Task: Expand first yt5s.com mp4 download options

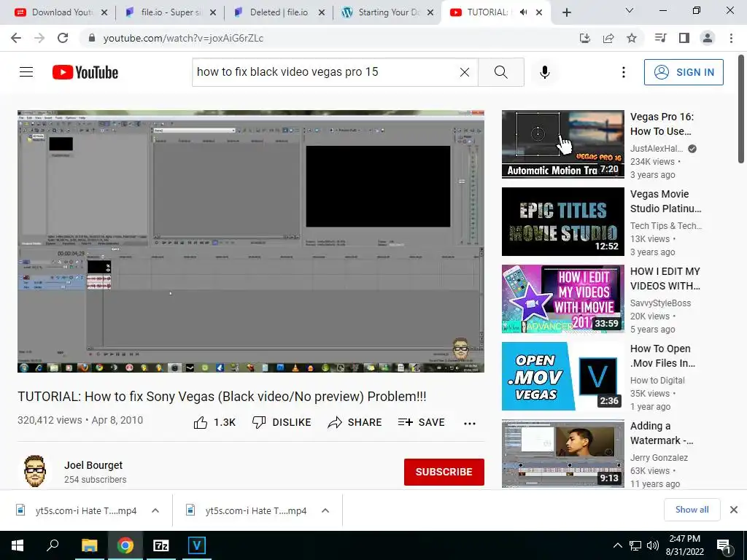Action: tap(155, 510)
